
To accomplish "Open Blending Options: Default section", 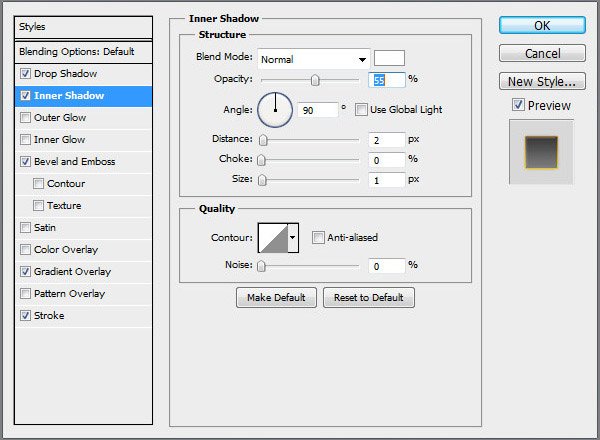I will click(x=76, y=51).
